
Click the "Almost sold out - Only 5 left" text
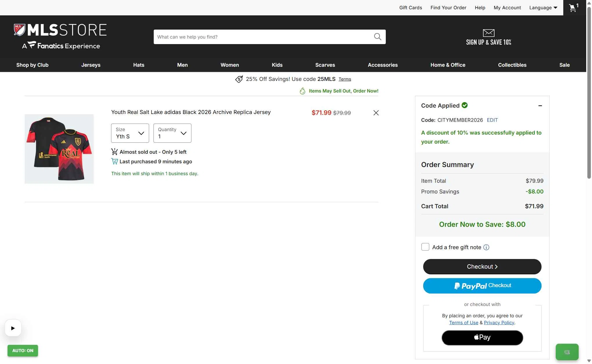153,152
